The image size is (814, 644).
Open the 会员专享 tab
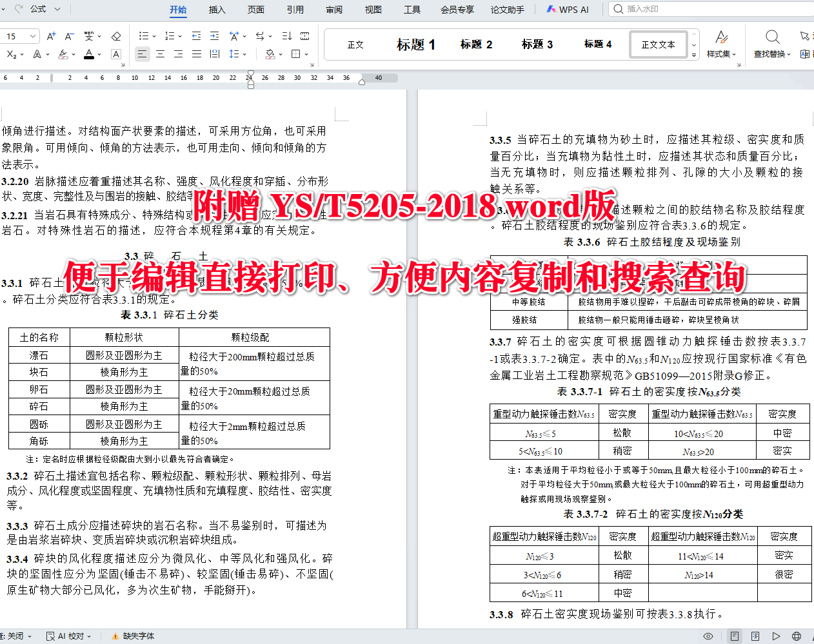tap(457, 10)
